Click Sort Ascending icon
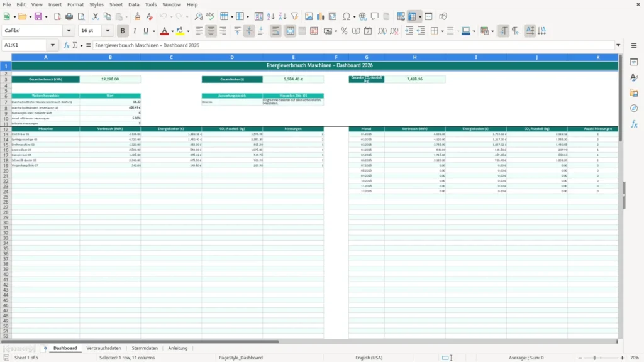This screenshot has height=362, width=644. pyautogui.click(x=270, y=16)
